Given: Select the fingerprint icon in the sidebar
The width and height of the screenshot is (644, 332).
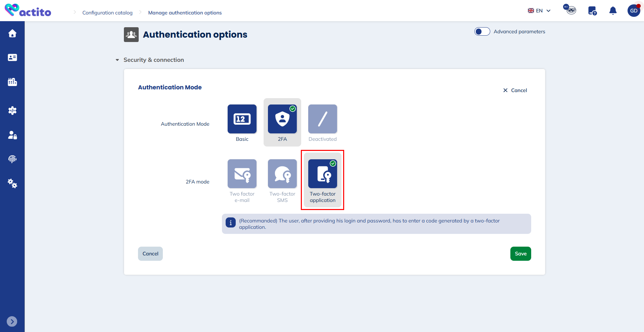Looking at the screenshot, I should tap(12, 159).
